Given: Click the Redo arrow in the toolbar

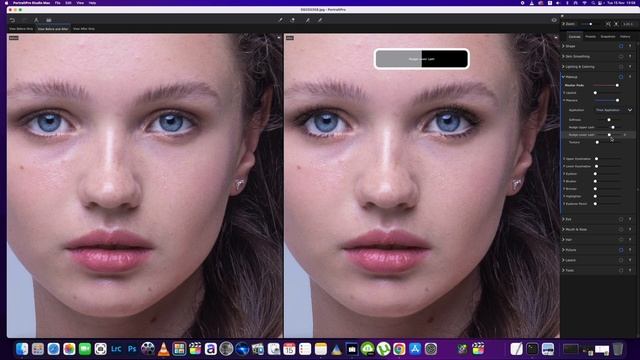Looking at the screenshot, I should (x=24, y=20).
